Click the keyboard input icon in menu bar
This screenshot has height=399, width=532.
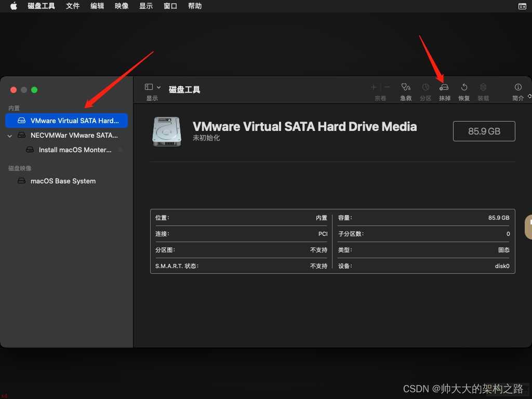point(522,6)
